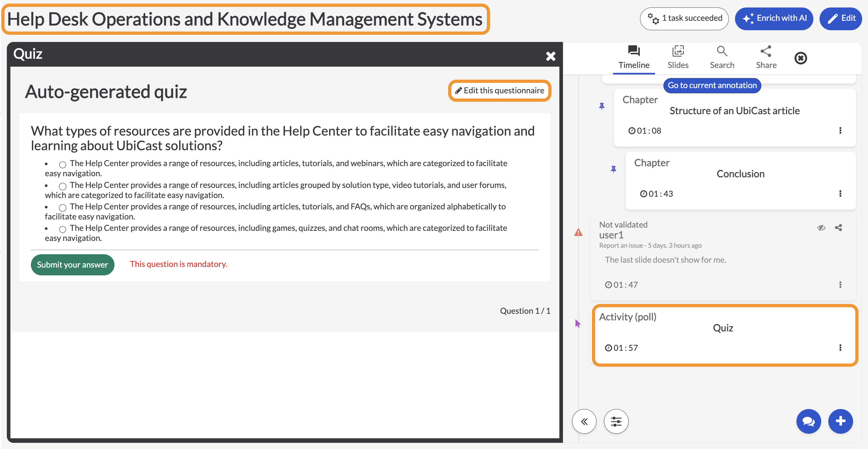Open the Share tab
This screenshot has height=449, width=868.
766,58
